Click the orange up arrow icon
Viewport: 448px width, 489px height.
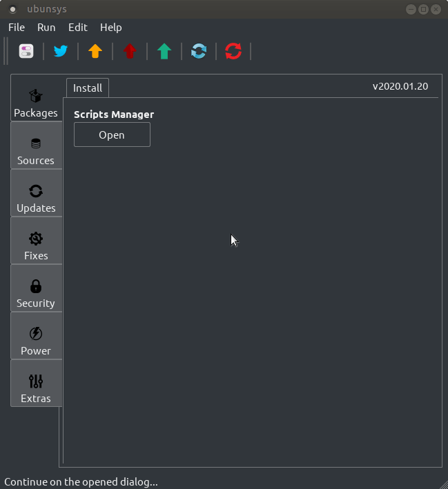95,51
